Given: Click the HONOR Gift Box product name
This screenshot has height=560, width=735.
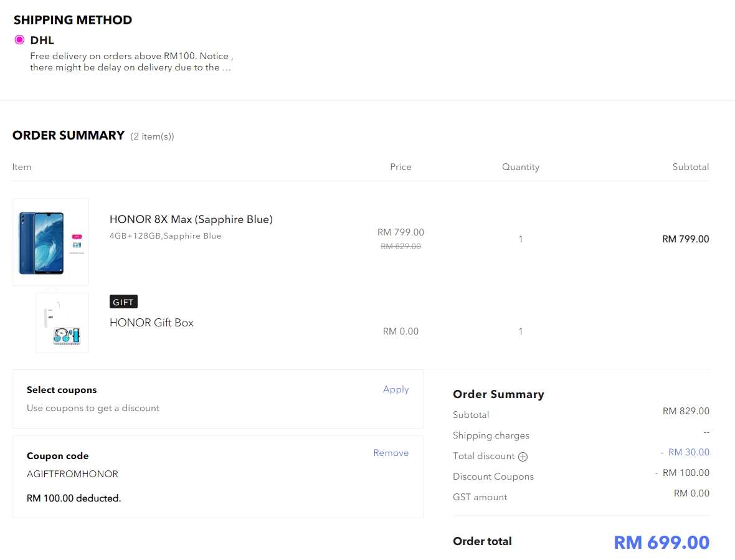Looking at the screenshot, I should coord(151,323).
